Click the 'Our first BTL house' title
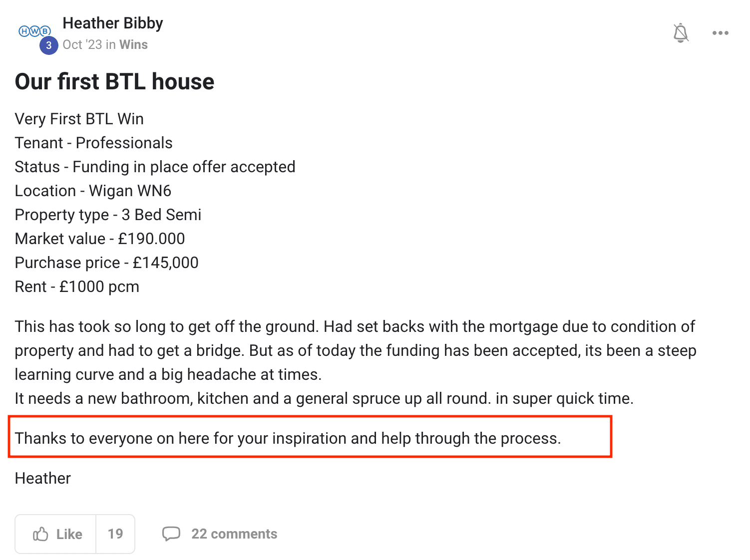Viewport: 750px width, 560px height. tap(114, 81)
